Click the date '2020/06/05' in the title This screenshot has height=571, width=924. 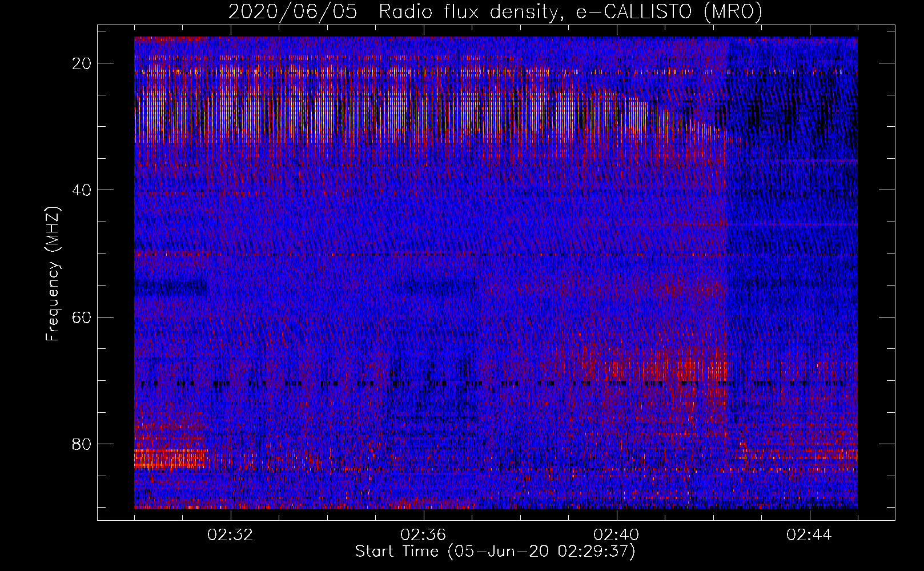click(x=293, y=12)
